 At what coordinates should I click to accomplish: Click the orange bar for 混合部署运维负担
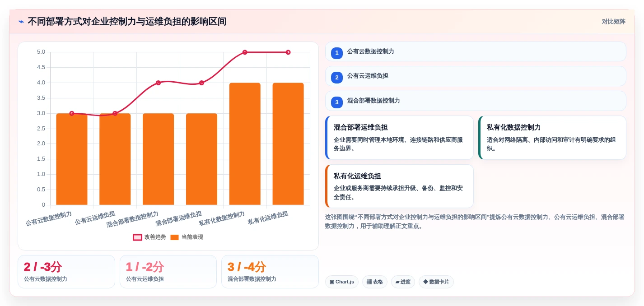click(x=201, y=159)
